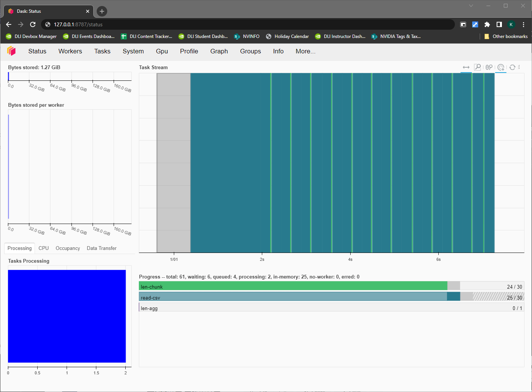Click the blue resize extension icon

pos(475,24)
